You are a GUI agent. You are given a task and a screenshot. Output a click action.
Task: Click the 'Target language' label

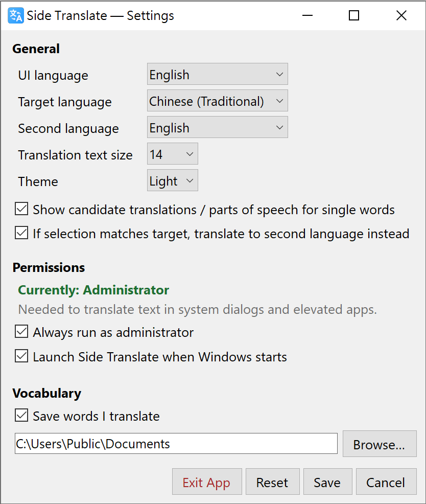point(65,102)
